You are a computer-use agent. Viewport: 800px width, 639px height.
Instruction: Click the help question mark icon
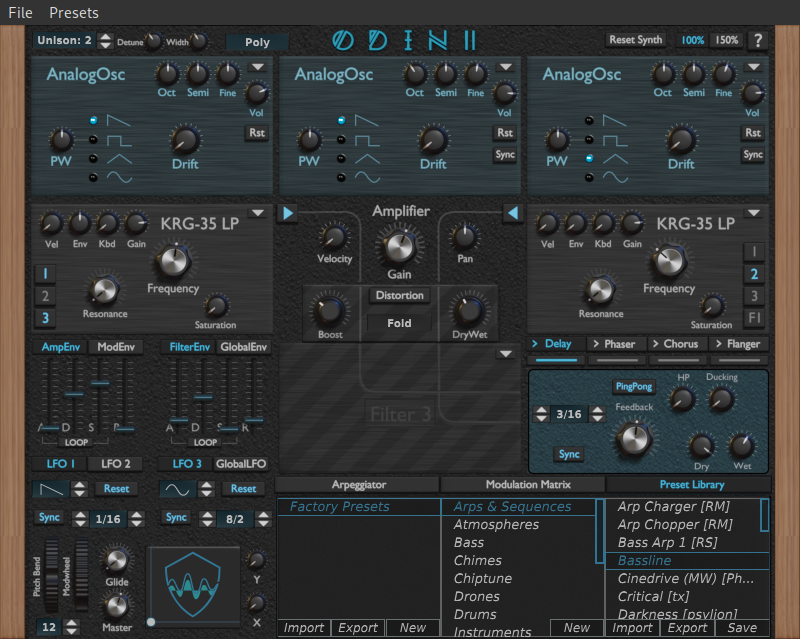(x=758, y=40)
